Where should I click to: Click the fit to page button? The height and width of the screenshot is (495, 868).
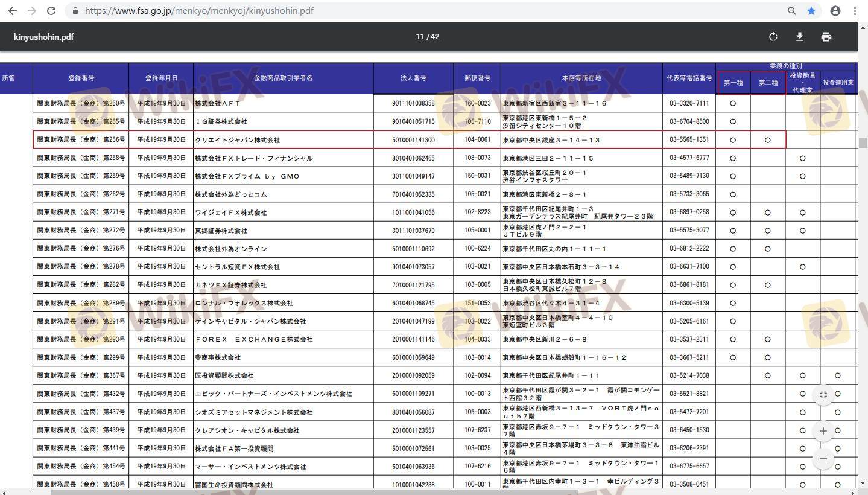[x=823, y=395]
